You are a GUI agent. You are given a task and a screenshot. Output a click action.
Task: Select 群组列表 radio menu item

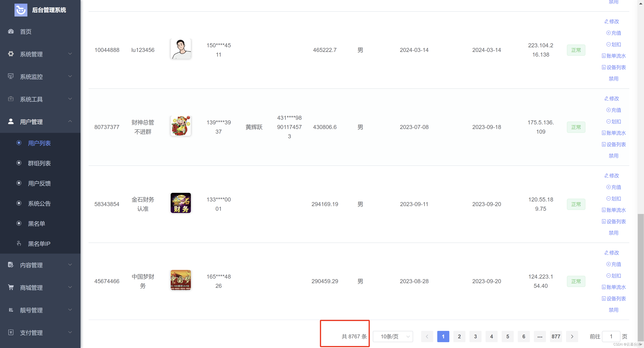click(39, 163)
